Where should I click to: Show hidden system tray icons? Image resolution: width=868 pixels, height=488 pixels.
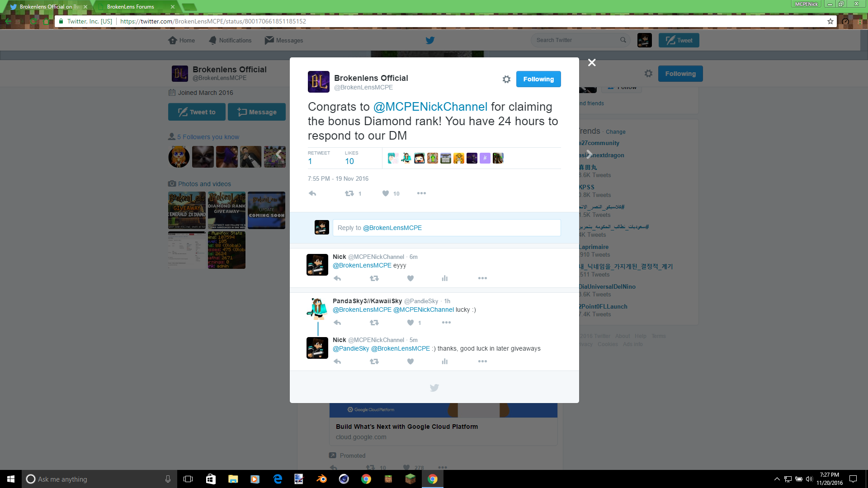click(777, 479)
